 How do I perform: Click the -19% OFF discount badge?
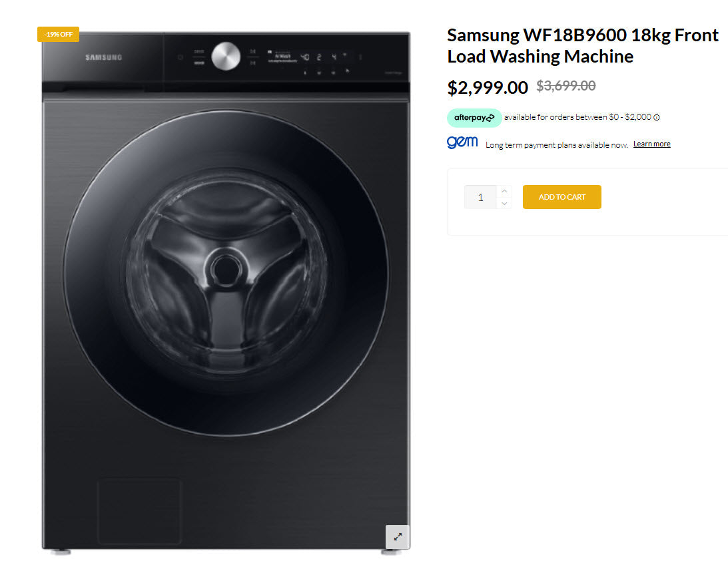[58, 34]
